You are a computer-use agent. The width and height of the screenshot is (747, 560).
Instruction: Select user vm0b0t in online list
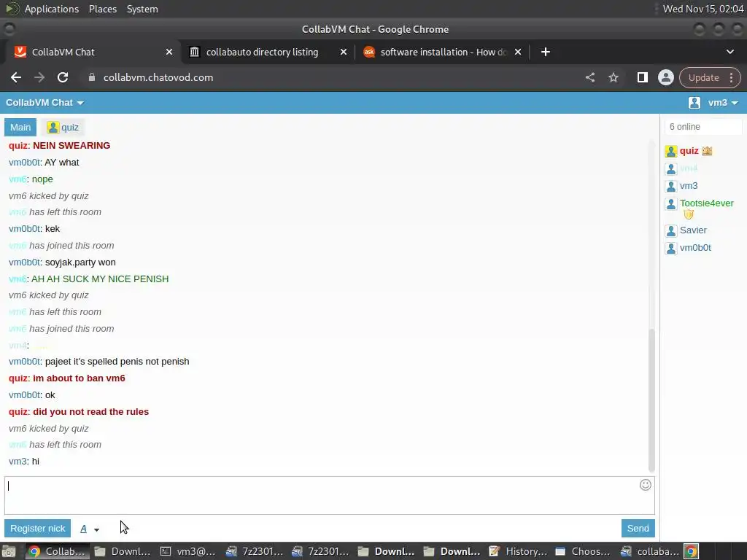[x=695, y=248]
